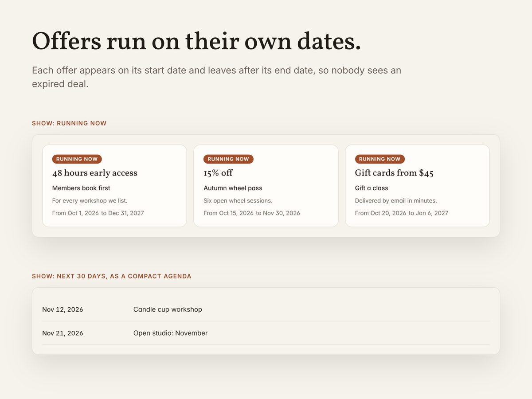Click "Autumn wheel pass" text
This screenshot has width=532, height=399.
(233, 188)
